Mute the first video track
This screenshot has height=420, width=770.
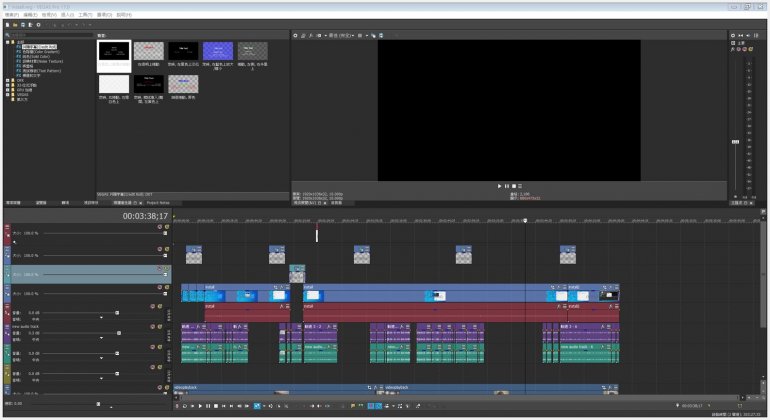coord(159,227)
